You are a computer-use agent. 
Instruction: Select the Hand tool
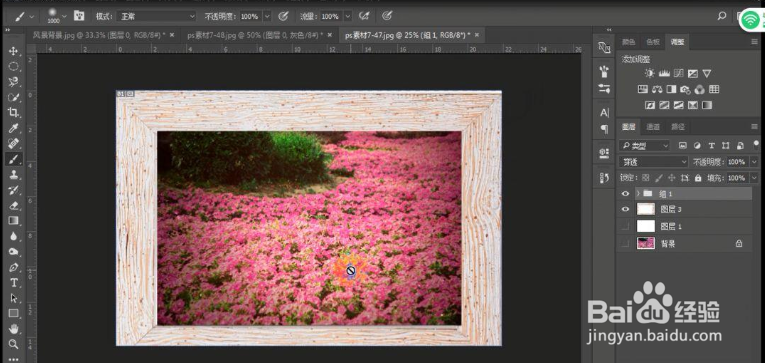click(x=14, y=328)
